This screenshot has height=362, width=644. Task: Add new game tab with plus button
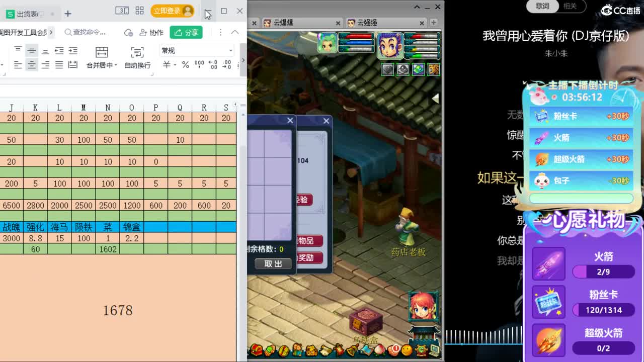(433, 23)
